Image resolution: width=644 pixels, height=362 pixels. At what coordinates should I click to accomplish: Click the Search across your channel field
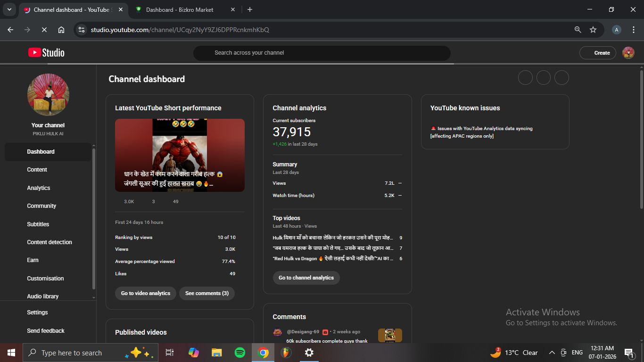click(322, 53)
